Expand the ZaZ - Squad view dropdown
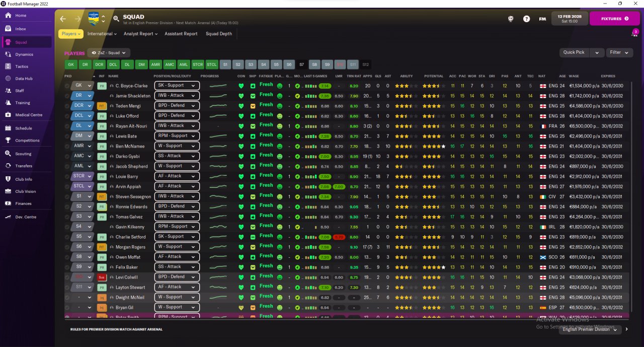 pyautogui.click(x=109, y=52)
